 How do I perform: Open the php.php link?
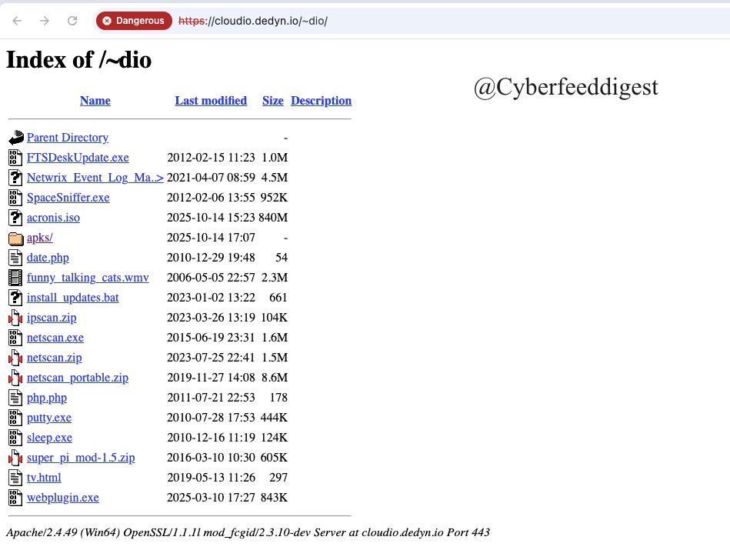tap(47, 398)
